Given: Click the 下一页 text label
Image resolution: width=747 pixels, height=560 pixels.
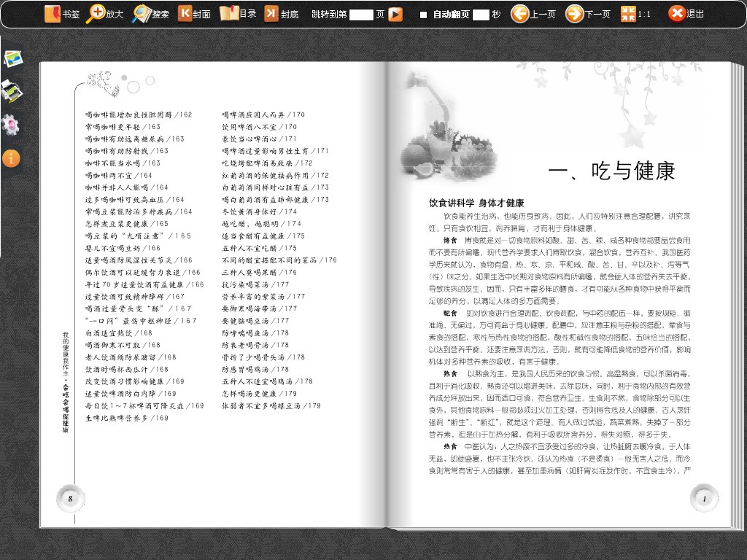Looking at the screenshot, I should (597, 15).
